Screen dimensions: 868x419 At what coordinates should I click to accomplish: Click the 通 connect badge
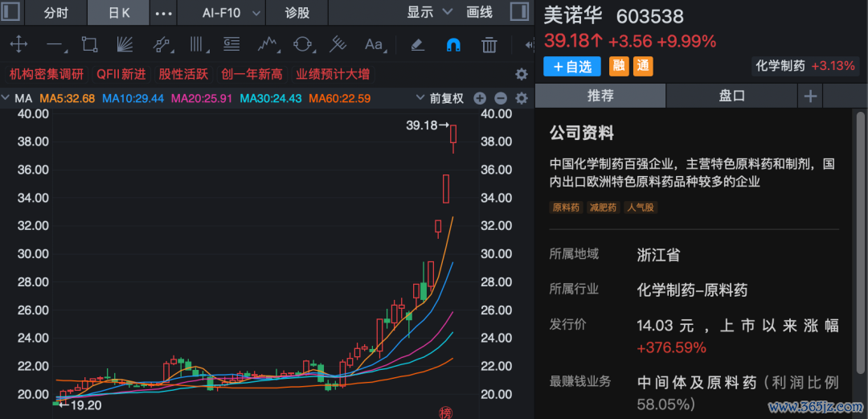[643, 67]
